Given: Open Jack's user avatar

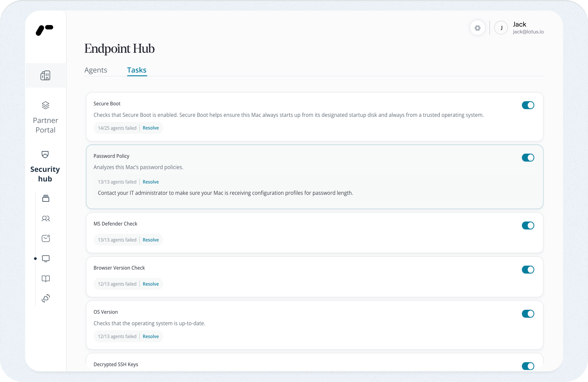Looking at the screenshot, I should [501, 28].
